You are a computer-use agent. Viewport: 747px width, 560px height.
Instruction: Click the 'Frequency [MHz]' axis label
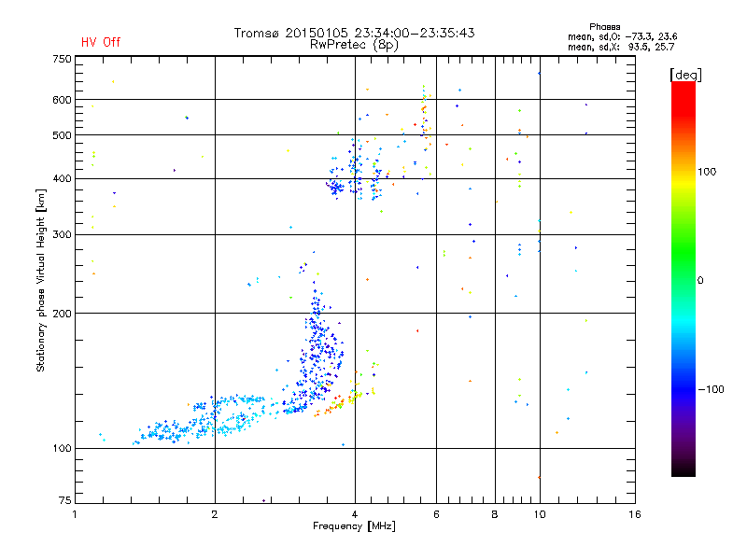(x=354, y=526)
